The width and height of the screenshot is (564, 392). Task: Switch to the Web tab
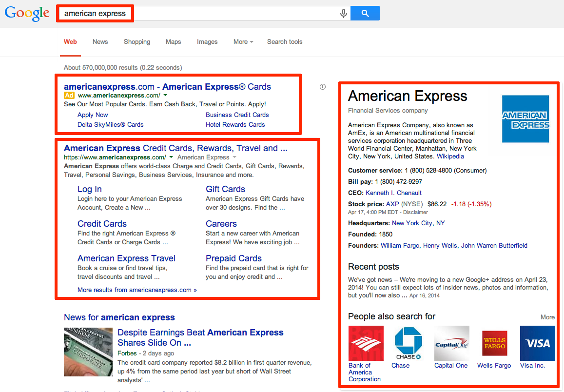coord(70,42)
